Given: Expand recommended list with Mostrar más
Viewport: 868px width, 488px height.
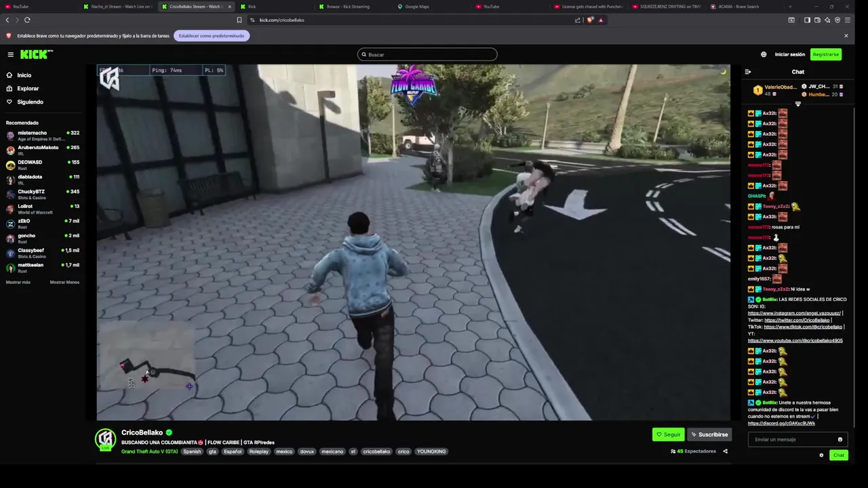Looking at the screenshot, I should 18,282.
